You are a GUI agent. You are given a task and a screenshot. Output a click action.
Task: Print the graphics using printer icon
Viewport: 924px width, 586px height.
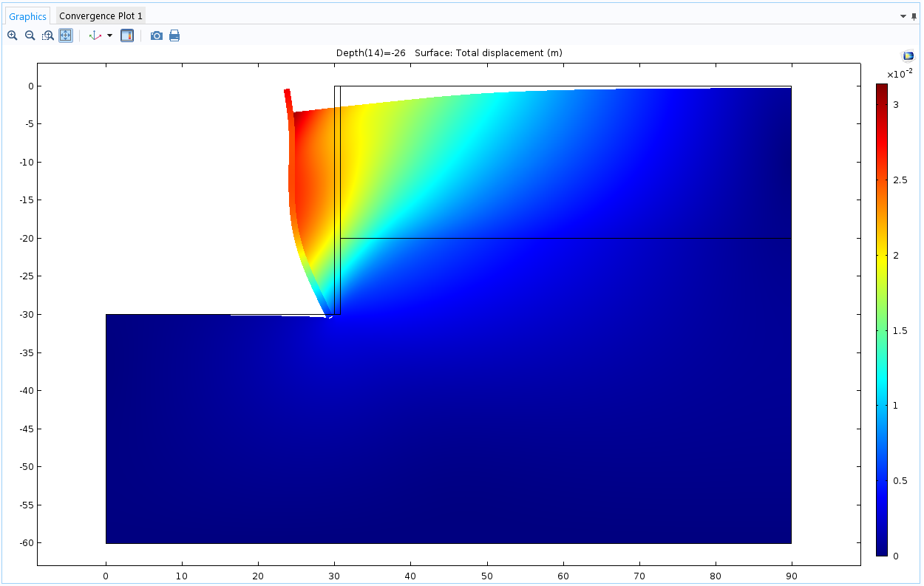click(x=174, y=35)
